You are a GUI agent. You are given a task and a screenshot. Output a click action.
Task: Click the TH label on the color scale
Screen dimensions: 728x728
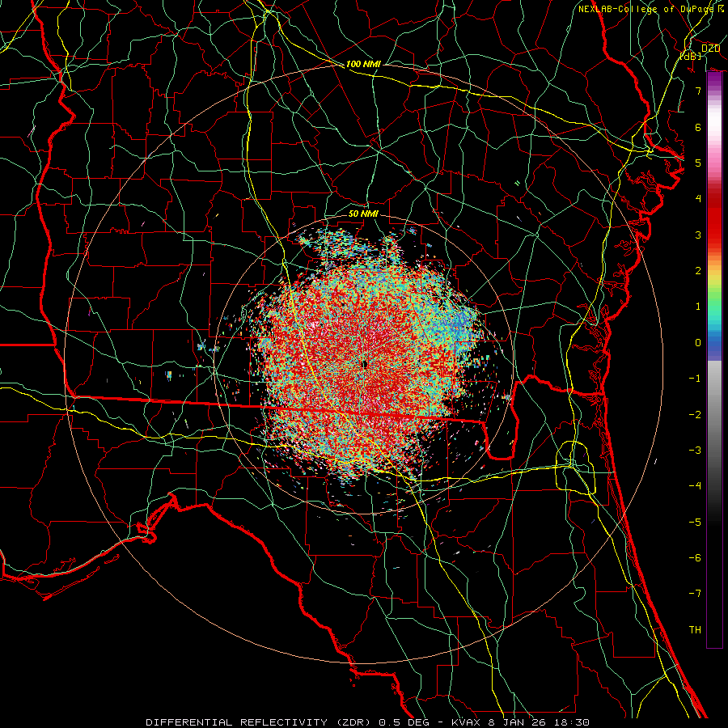695,629
